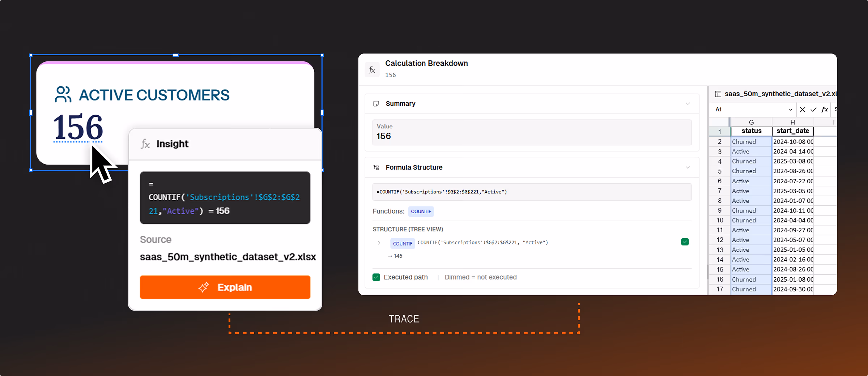This screenshot has height=376, width=868.
Task: Click the Formula Structure tree icon
Action: click(376, 167)
